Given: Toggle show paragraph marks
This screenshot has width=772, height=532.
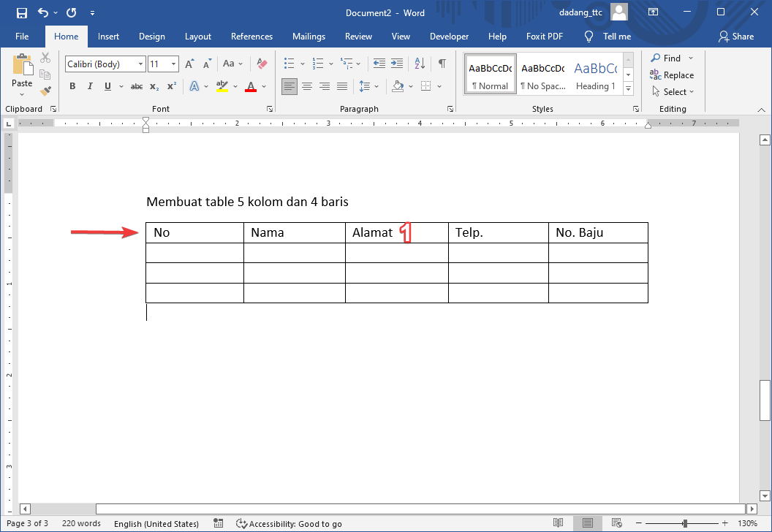Looking at the screenshot, I should coord(442,64).
